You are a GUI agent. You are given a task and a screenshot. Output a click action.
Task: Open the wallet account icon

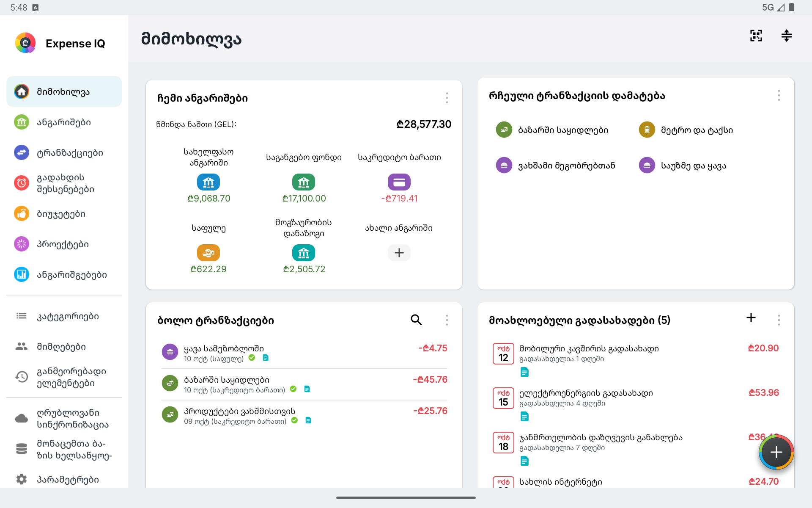click(208, 253)
